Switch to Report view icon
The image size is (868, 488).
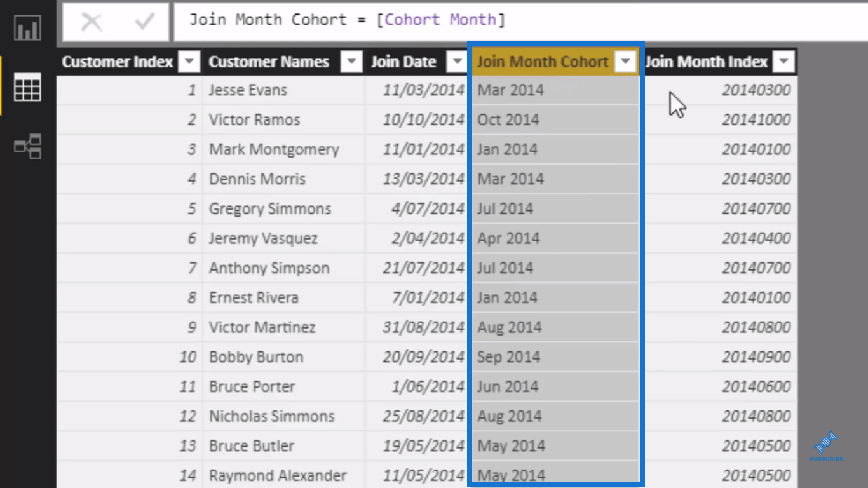click(27, 27)
